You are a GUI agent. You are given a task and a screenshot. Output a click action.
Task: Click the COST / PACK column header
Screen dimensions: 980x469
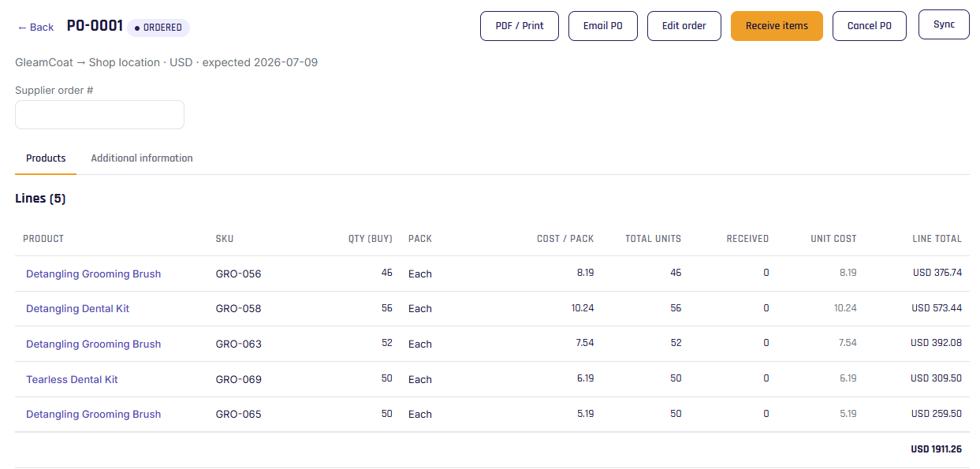[x=565, y=238]
